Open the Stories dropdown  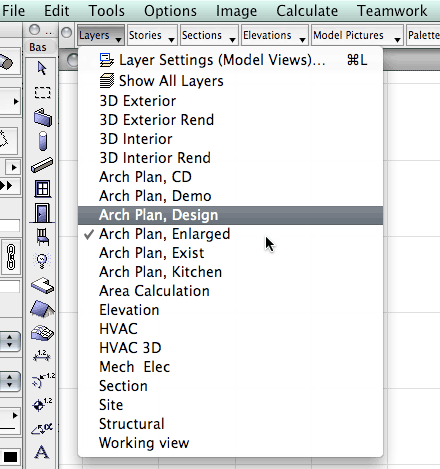point(152,35)
